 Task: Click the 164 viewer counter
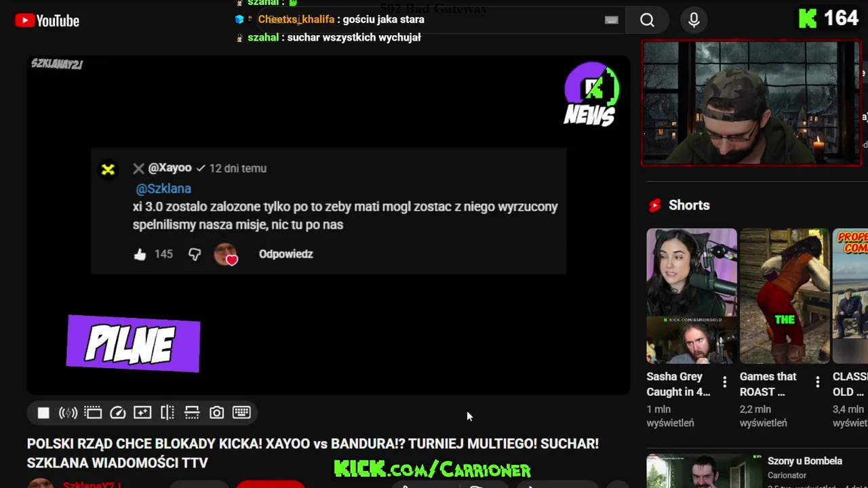841,18
